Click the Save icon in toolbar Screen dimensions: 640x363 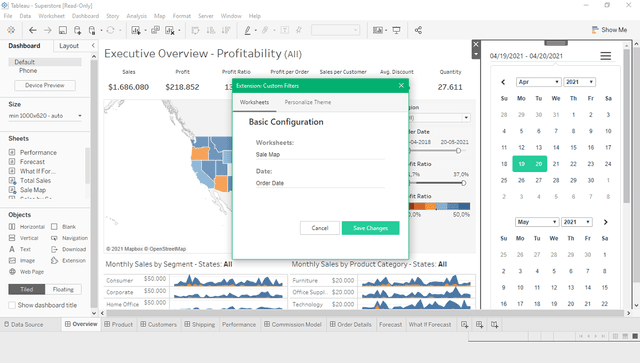[x=62, y=30]
